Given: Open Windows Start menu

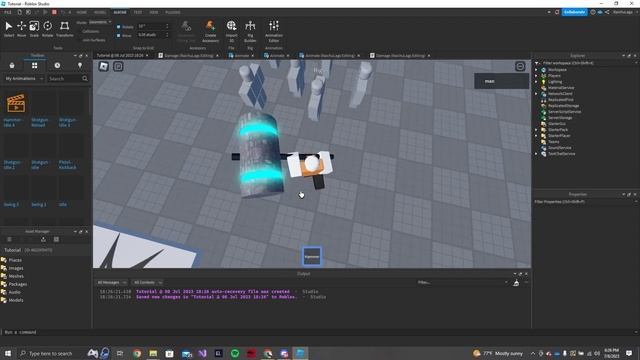Looking at the screenshot, I should pos(8,353).
